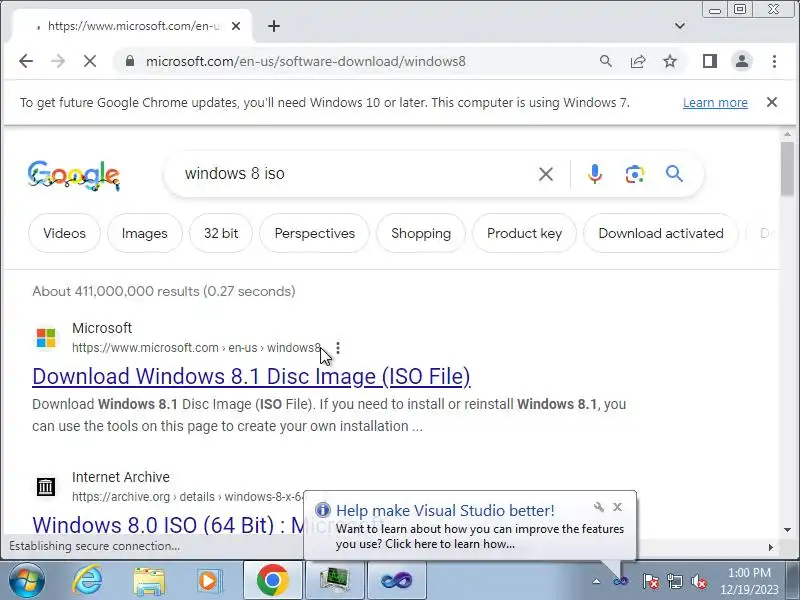Open zoom magnifier in address bar
The width and height of the screenshot is (800, 600).
[606, 61]
